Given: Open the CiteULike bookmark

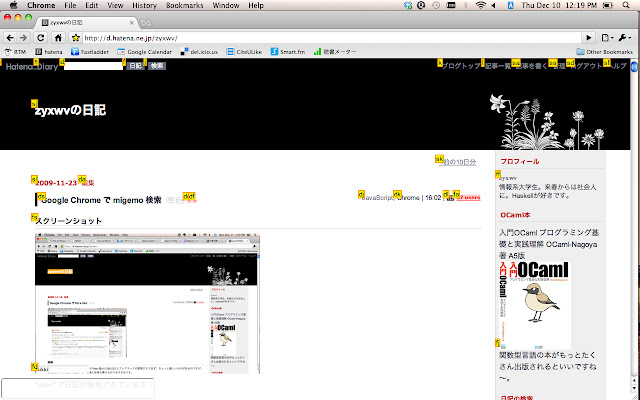Looking at the screenshot, I should pos(244,52).
